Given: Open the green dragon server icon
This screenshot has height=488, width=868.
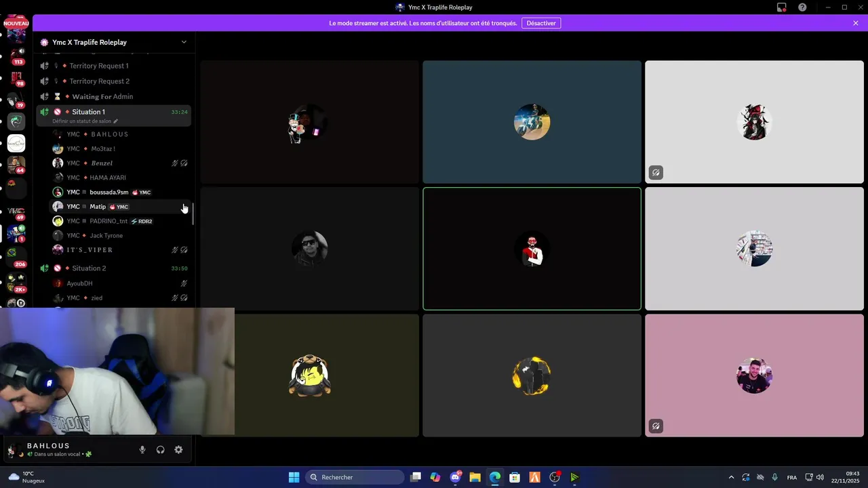Looking at the screenshot, I should coord(16,121).
